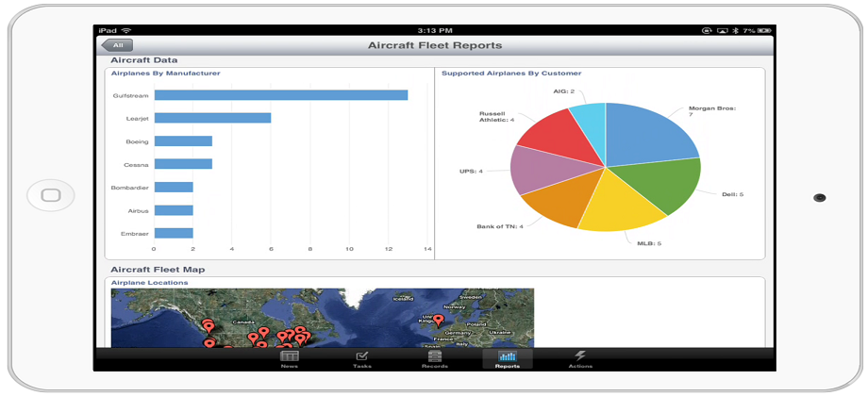Select the Reports tab

(508, 359)
